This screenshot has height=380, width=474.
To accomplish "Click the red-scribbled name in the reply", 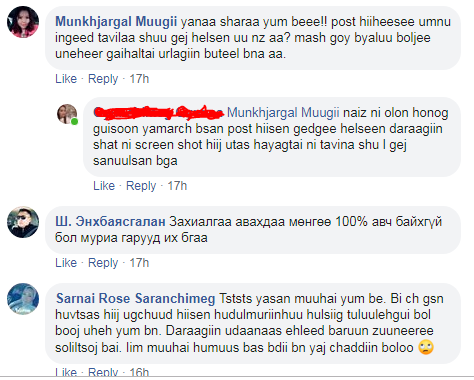I will 158,112.
